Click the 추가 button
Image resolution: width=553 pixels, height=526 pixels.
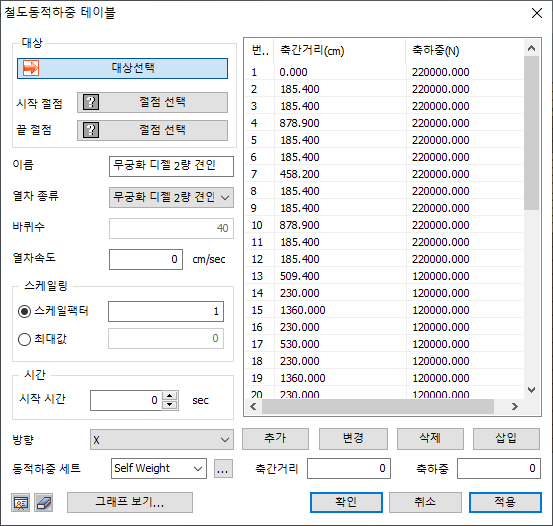coord(275,439)
